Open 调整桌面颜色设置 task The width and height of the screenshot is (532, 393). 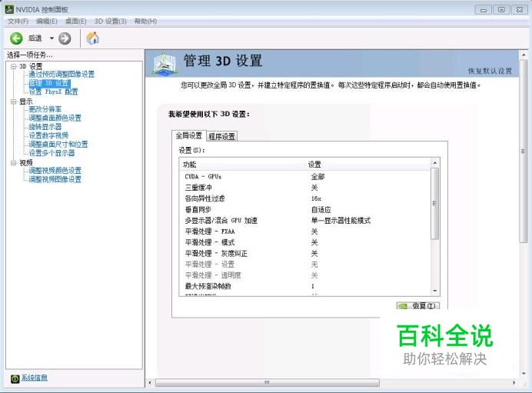pyautogui.click(x=55, y=118)
